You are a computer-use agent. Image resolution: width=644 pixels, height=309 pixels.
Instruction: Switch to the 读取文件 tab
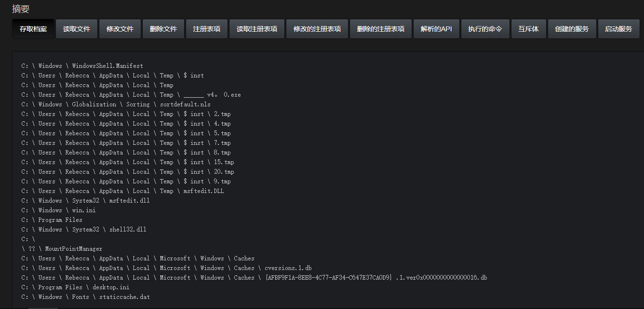click(x=77, y=29)
